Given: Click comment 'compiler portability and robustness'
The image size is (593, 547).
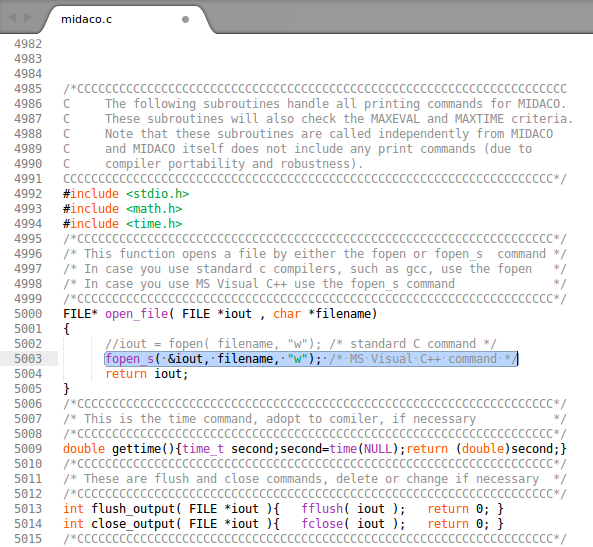Looking at the screenshot, I should pyautogui.click(x=234, y=164).
